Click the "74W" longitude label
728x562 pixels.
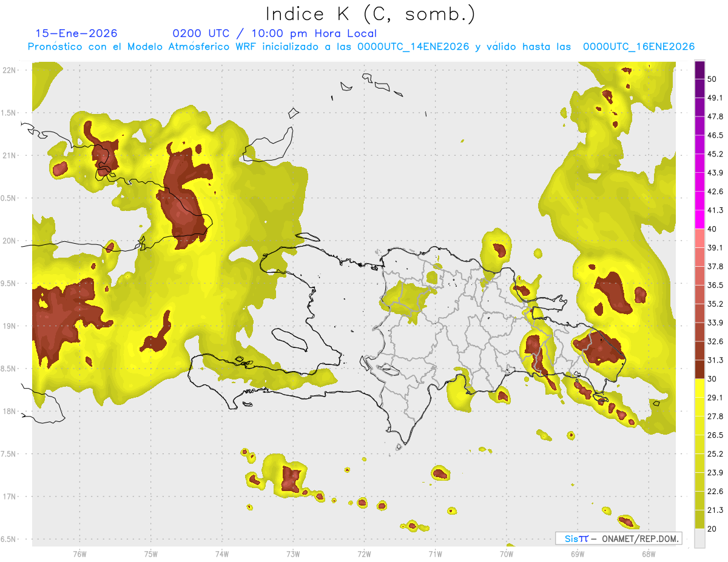pos(221,554)
